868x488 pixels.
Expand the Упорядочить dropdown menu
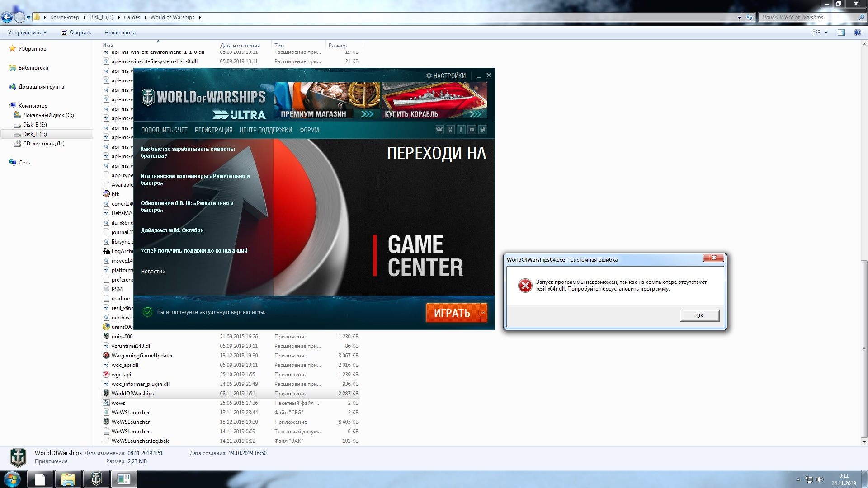[x=27, y=33]
